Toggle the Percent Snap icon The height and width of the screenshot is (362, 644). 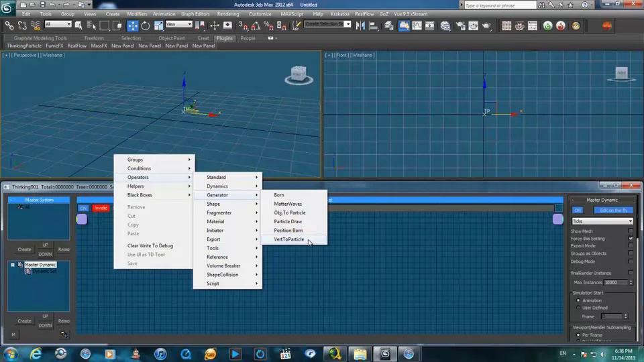click(268, 26)
